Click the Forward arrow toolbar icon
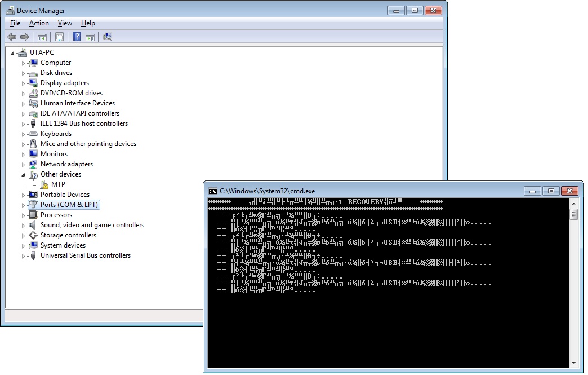Image resolution: width=588 pixels, height=375 pixels. click(x=25, y=37)
